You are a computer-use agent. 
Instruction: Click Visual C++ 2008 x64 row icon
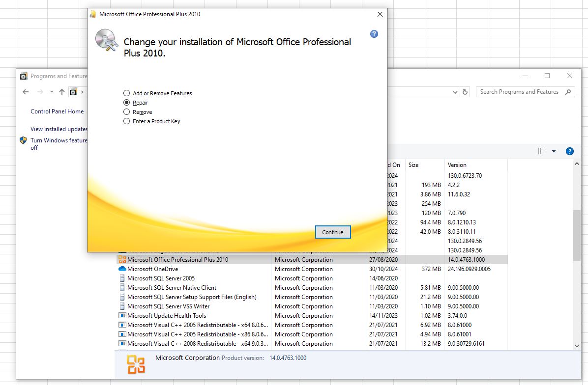[x=122, y=343]
